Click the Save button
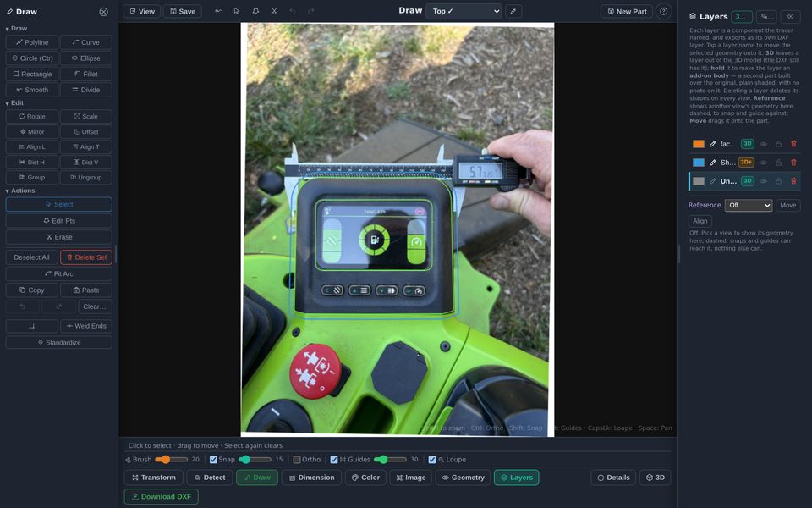Viewport: 812px width, 508px height. [x=183, y=11]
